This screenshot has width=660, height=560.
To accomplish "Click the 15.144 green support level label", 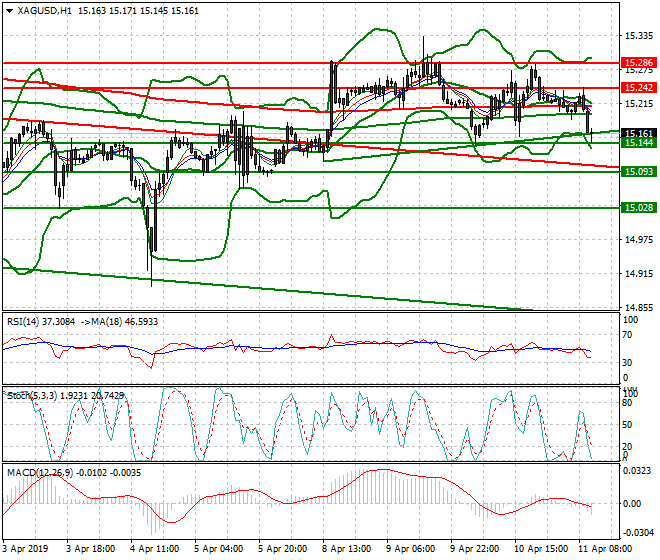I will tap(639, 143).
